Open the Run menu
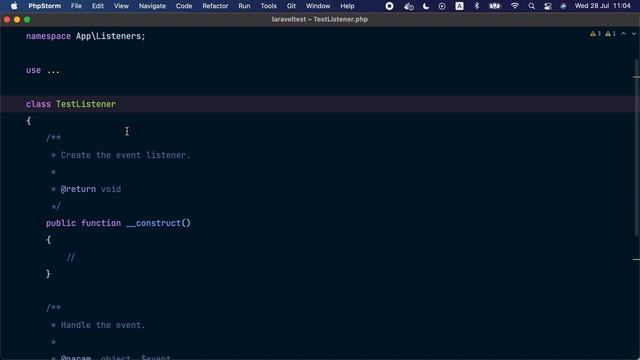 click(x=244, y=6)
